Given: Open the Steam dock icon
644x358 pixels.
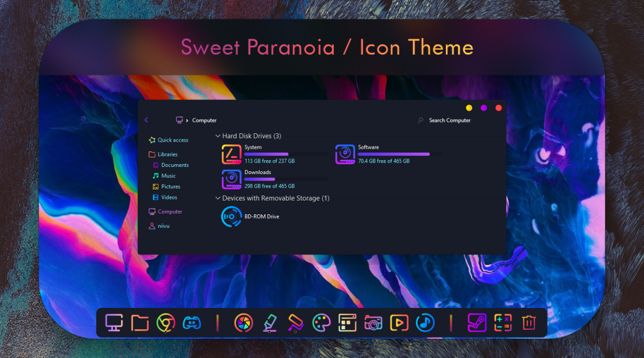Looking at the screenshot, I should [477, 323].
